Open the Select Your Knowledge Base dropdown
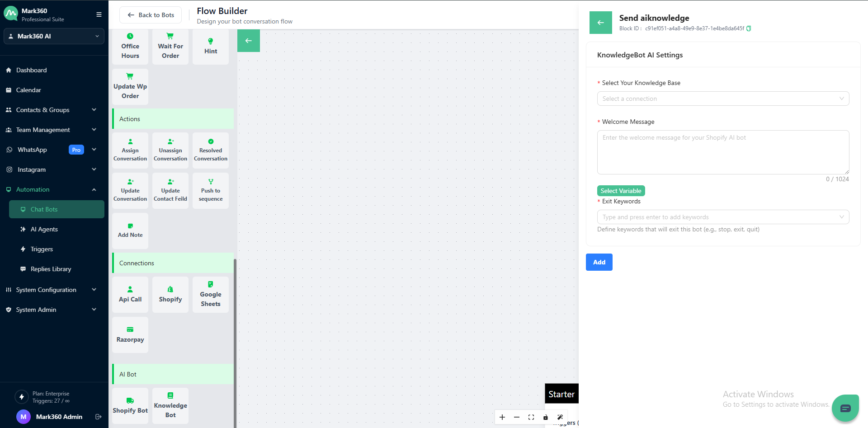The image size is (868, 428). (x=723, y=99)
